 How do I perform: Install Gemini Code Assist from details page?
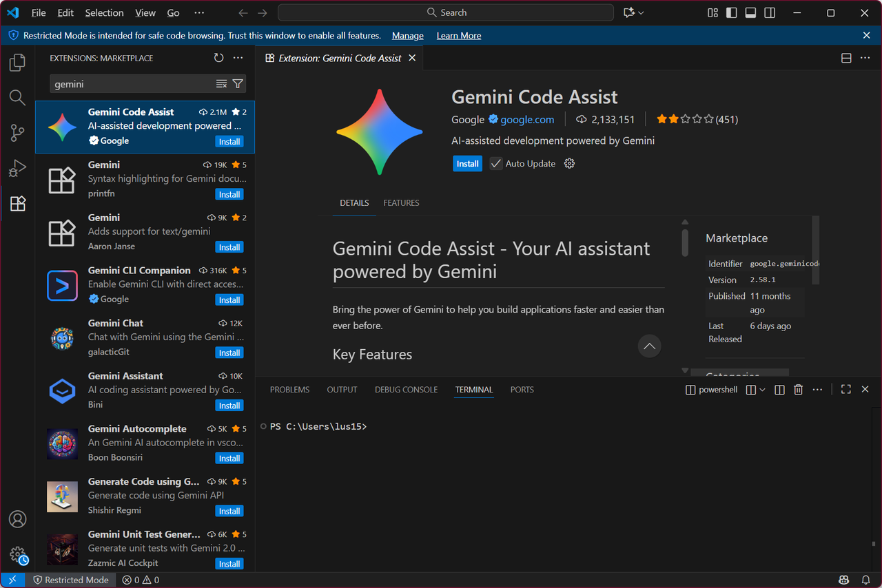click(467, 164)
